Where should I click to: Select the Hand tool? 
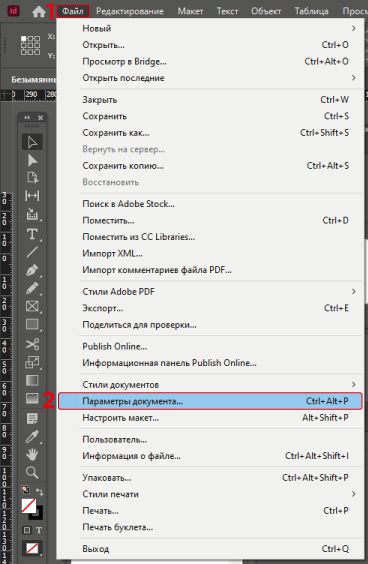(x=32, y=454)
